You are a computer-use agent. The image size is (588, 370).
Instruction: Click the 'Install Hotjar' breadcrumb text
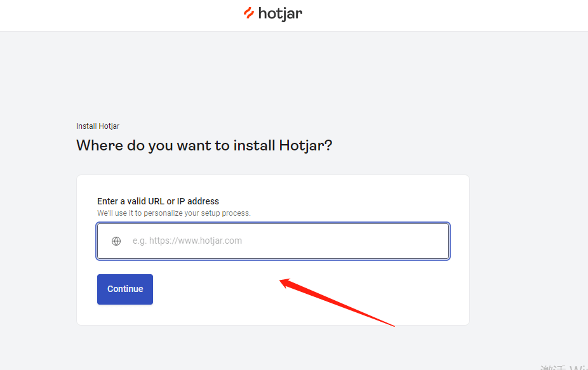tap(98, 126)
